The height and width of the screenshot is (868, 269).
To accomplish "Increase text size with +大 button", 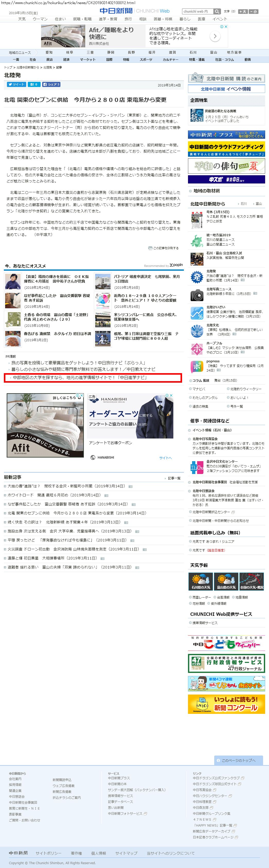I will [x=243, y=12].
